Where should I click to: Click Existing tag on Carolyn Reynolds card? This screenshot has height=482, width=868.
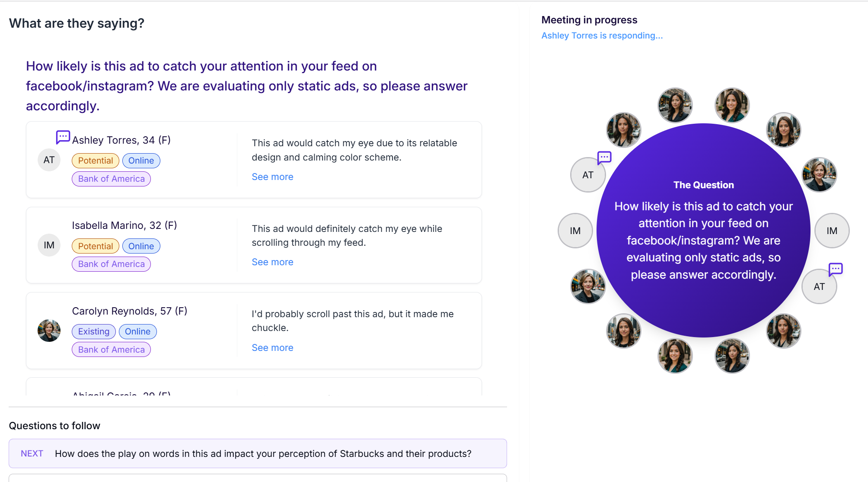click(x=94, y=331)
